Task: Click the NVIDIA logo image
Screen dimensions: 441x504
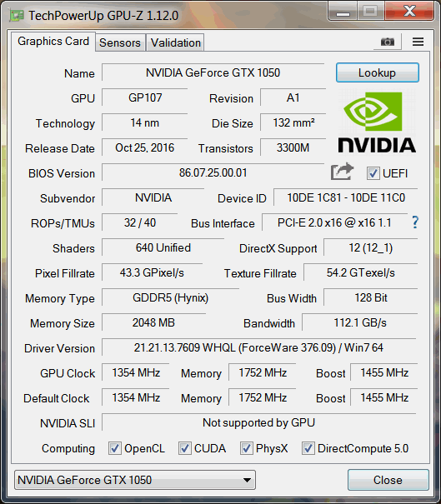Action: pos(377,122)
